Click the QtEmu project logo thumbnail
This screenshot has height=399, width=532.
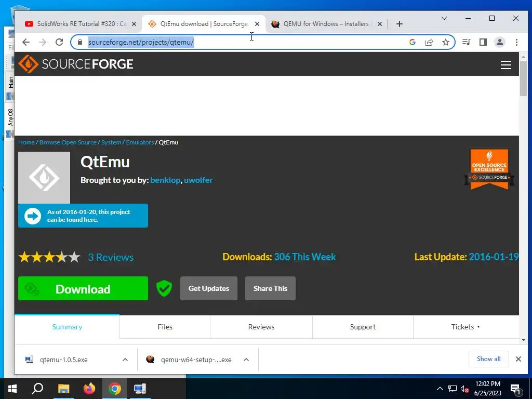click(44, 178)
